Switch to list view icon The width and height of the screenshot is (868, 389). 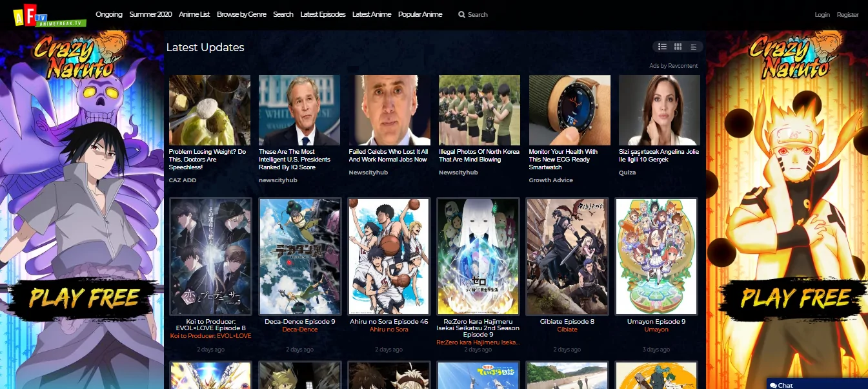(662, 47)
